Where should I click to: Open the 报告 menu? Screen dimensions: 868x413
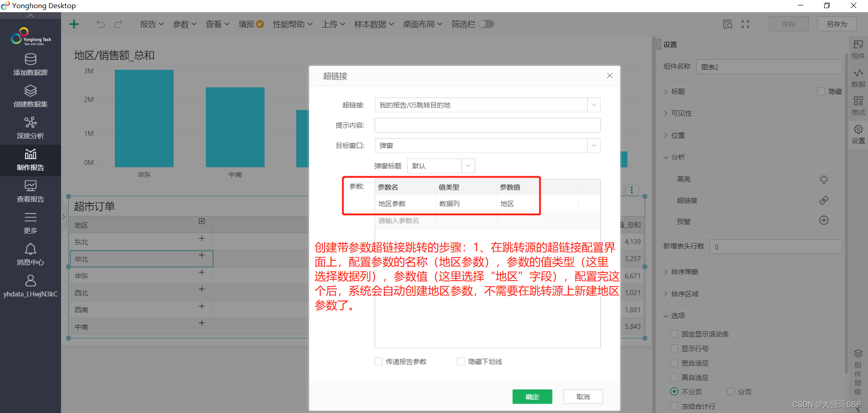tap(152, 24)
